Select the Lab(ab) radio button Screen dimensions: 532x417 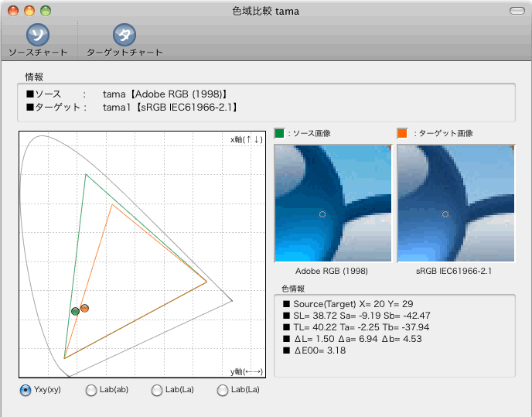(91, 391)
